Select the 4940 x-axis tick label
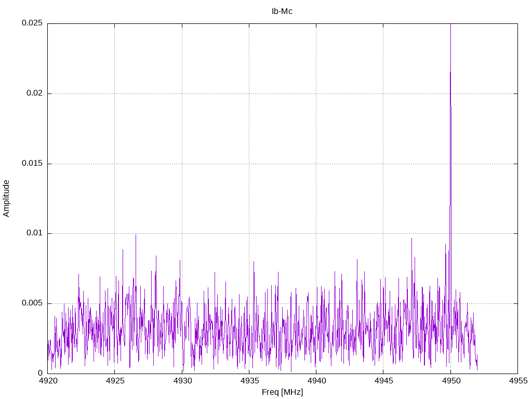 pyautogui.click(x=316, y=381)
